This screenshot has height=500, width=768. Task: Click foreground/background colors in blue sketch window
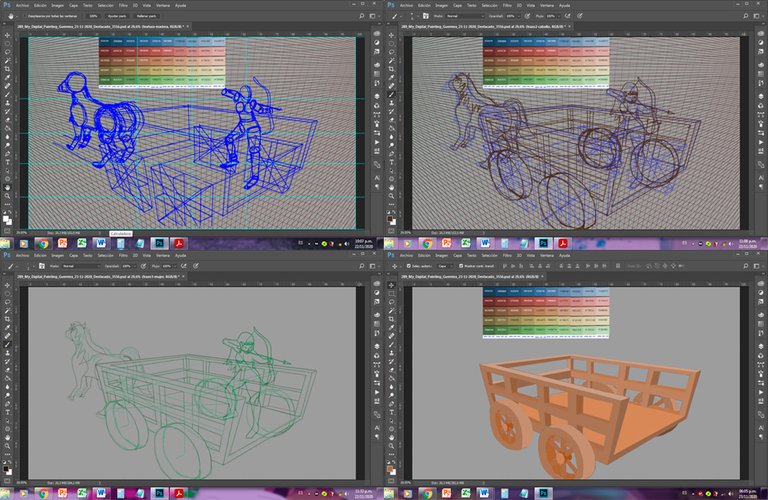(x=7, y=219)
